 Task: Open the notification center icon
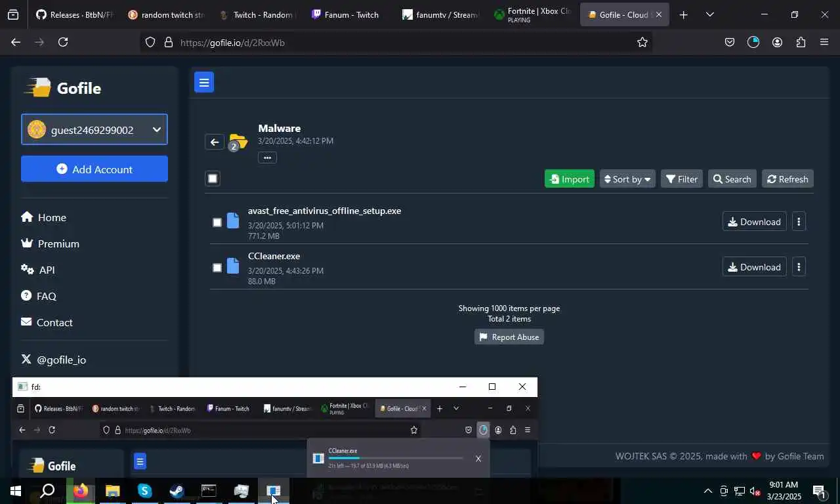coord(819,491)
